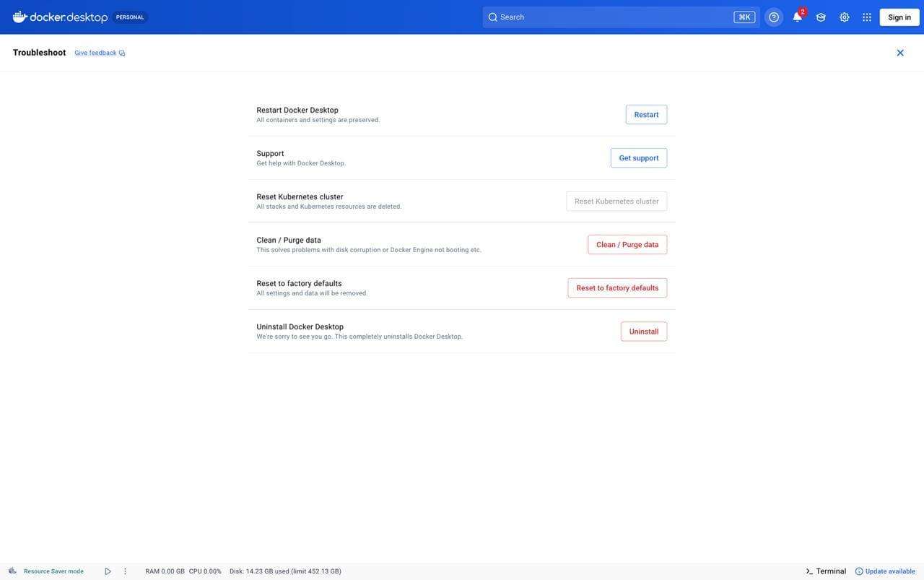Click the RAM 0.00 GB status
This screenshot has height=580, width=924.
click(x=165, y=571)
